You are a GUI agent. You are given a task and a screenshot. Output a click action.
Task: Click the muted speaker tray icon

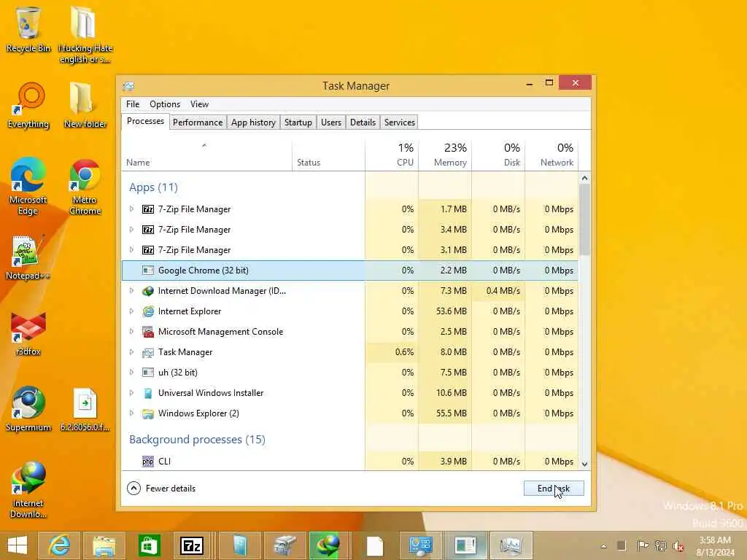tap(678, 545)
